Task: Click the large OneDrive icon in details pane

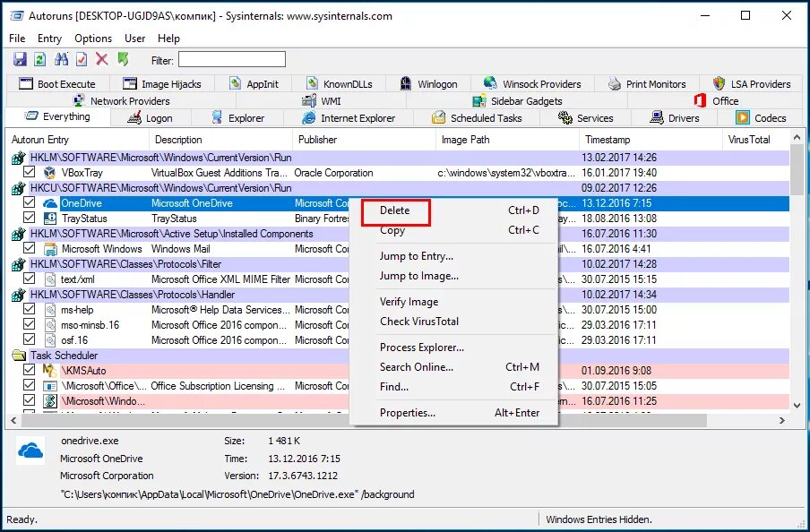Action: tap(30, 451)
